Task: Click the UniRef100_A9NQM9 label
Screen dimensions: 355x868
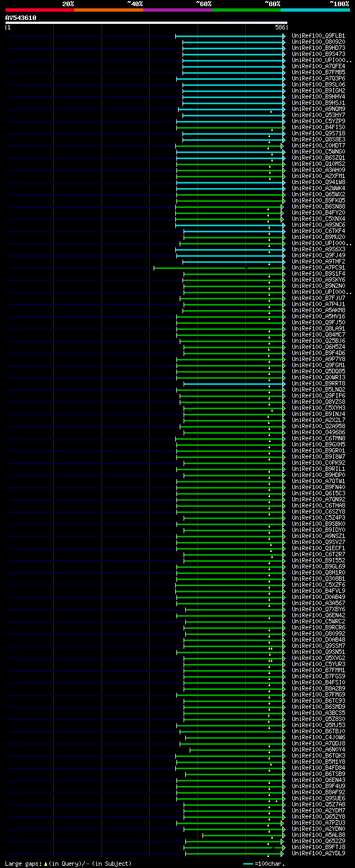Action: (x=318, y=109)
